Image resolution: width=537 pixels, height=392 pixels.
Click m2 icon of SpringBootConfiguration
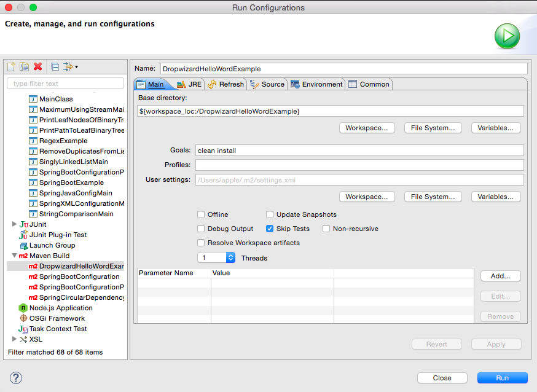coord(33,276)
